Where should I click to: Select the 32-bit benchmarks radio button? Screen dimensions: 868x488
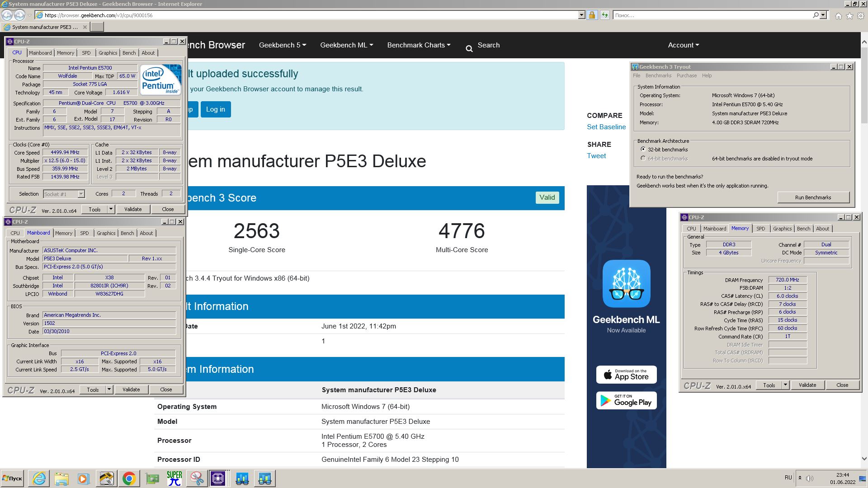click(x=643, y=149)
